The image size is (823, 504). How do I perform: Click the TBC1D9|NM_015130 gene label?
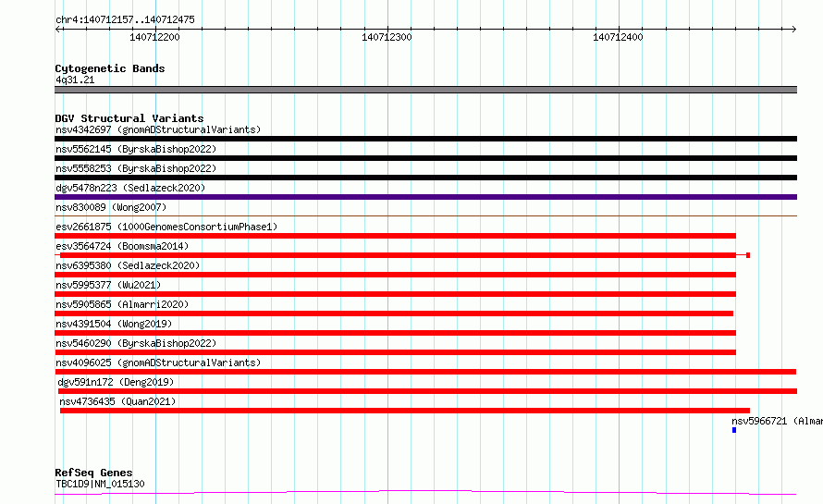(x=100, y=484)
